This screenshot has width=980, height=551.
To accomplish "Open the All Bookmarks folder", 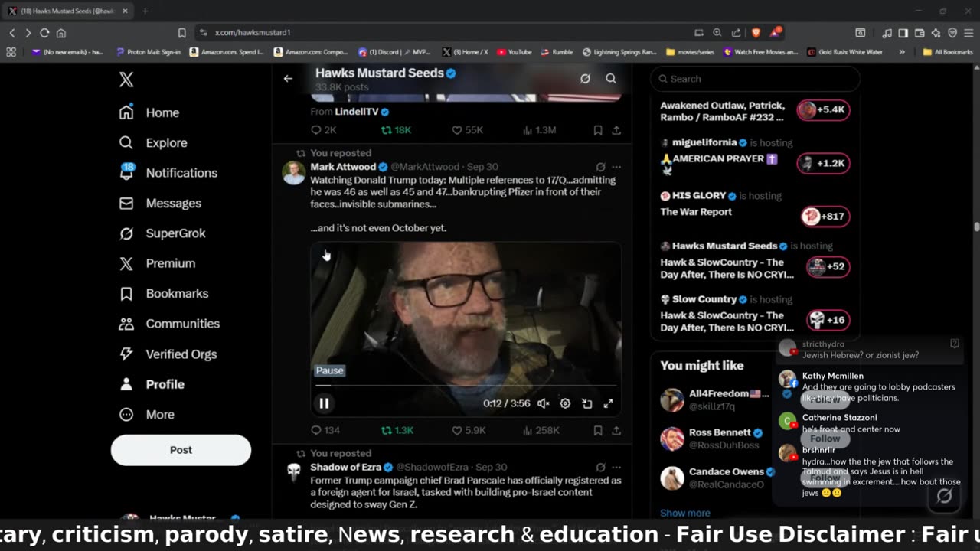I will point(948,52).
